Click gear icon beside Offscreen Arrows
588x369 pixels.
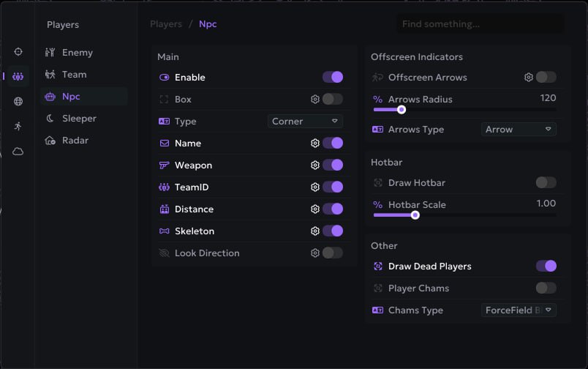529,78
